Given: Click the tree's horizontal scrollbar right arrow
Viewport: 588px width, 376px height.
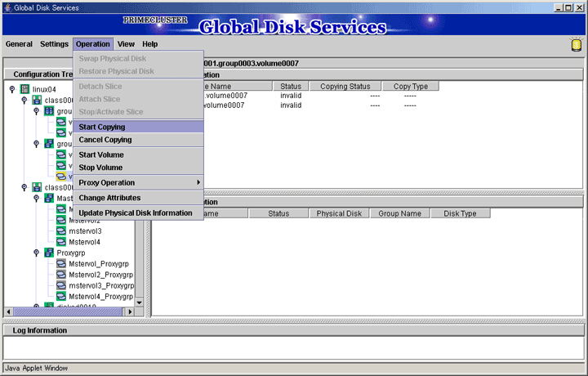Looking at the screenshot, I should (130, 311).
